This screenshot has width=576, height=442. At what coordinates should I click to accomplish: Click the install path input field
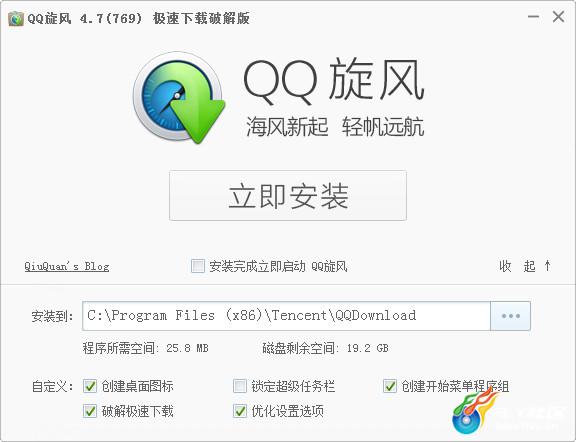tap(287, 316)
